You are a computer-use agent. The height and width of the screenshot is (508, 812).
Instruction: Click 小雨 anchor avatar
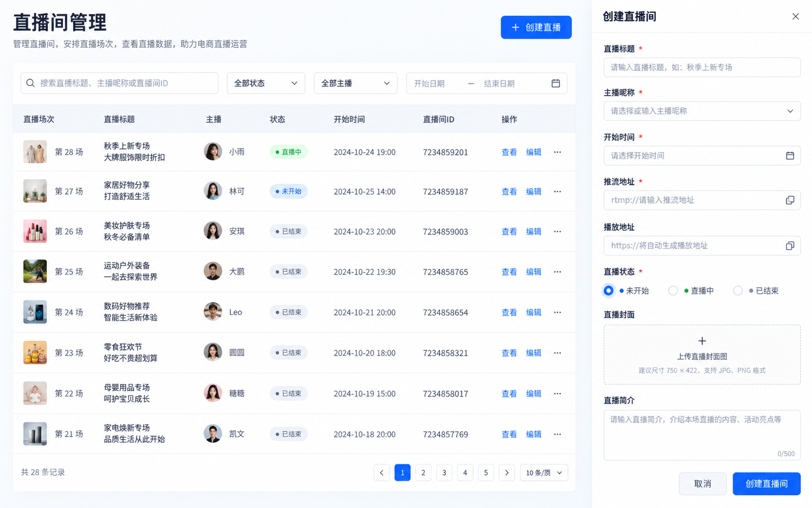point(213,152)
